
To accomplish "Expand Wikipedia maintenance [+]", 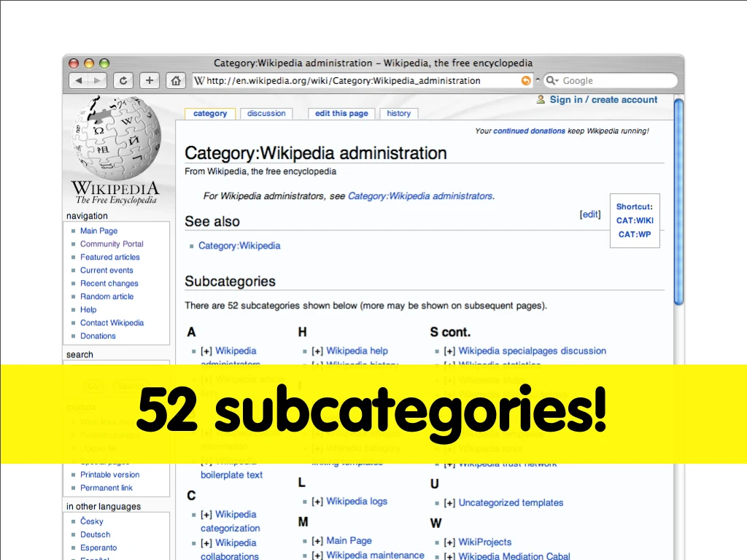I will (317, 555).
